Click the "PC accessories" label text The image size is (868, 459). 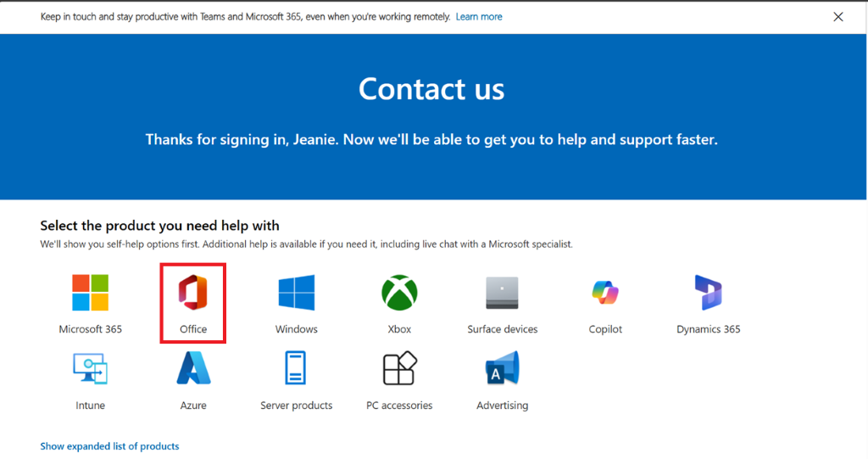point(399,406)
